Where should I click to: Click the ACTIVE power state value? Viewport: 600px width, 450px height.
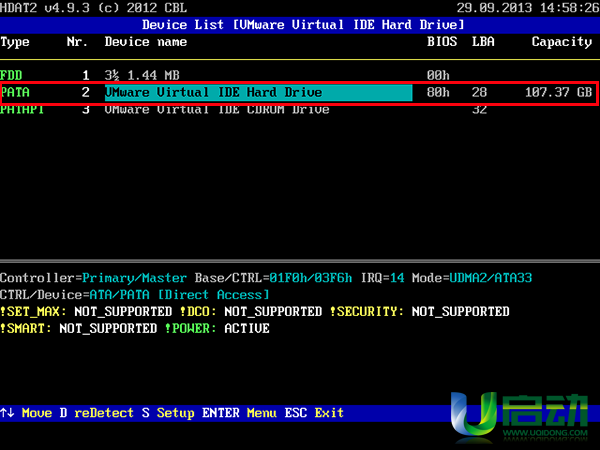tap(247, 328)
